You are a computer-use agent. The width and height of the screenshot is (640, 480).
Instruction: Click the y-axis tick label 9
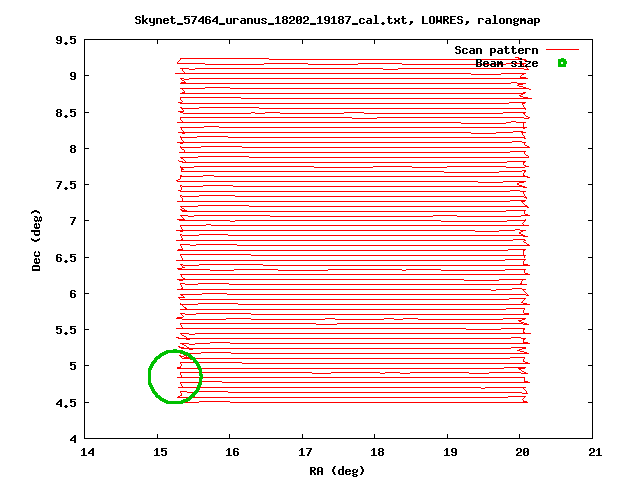73,76
